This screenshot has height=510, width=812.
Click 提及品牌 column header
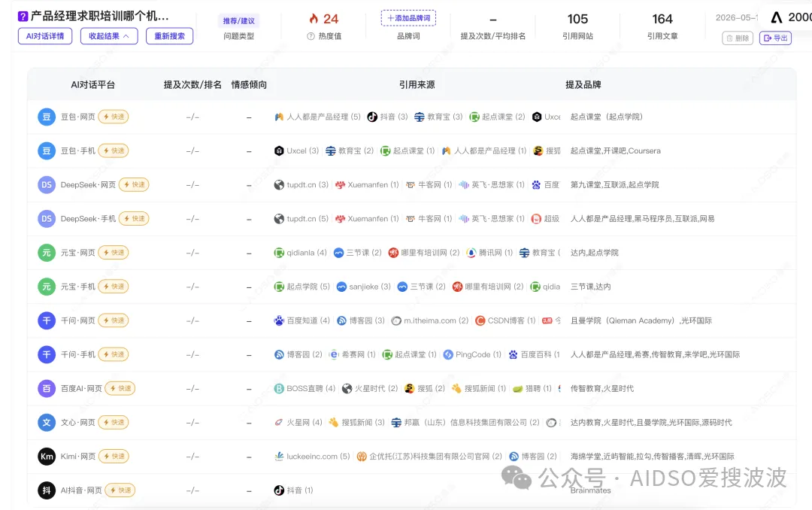[583, 84]
